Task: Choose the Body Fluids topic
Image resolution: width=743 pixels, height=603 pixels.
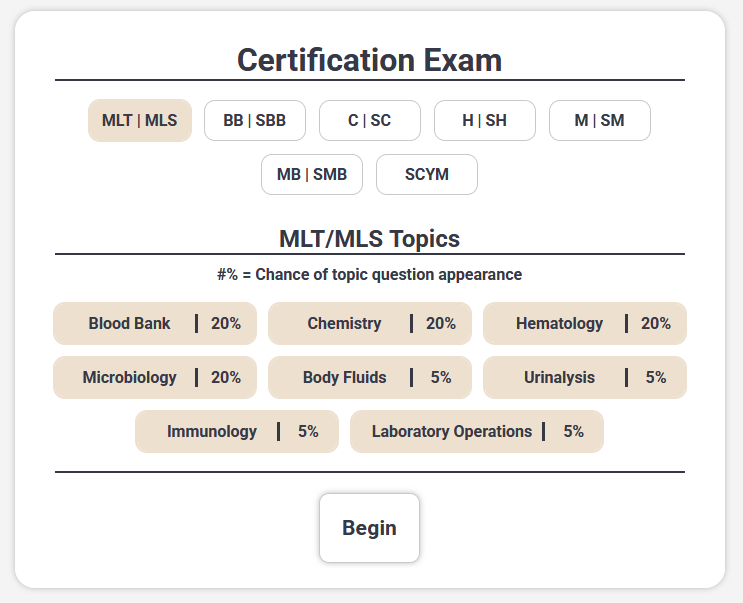Action: tap(370, 378)
